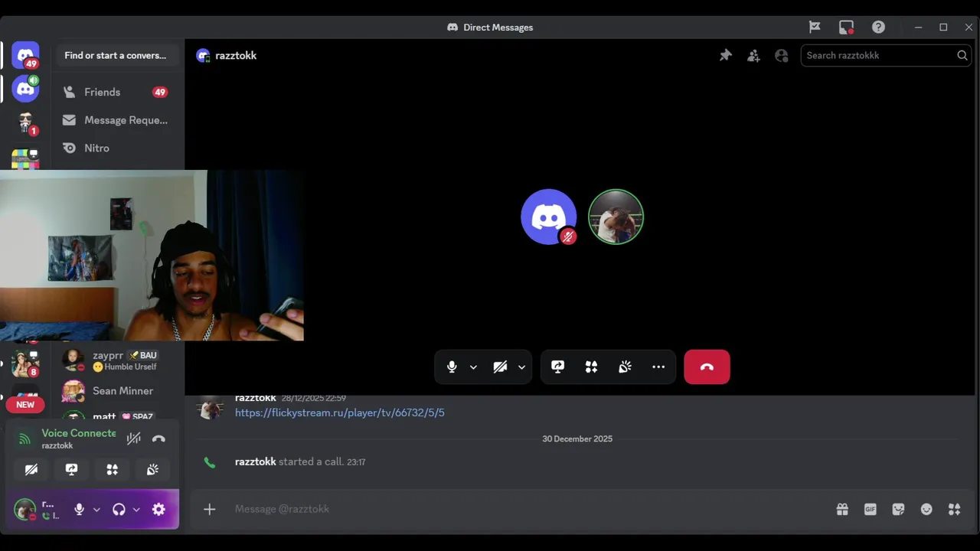Open your own avatar in user panel
Image resolution: width=980 pixels, height=551 pixels.
pyautogui.click(x=25, y=509)
